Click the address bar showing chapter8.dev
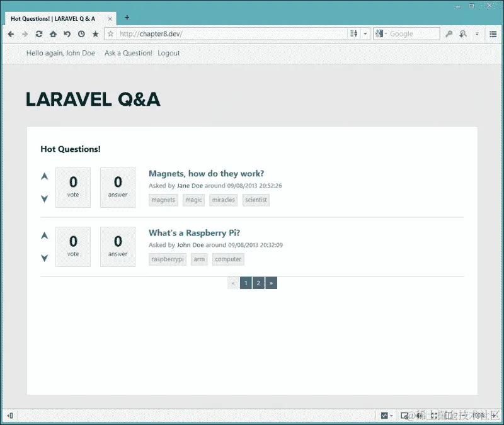This screenshot has width=504, height=425. [232, 34]
